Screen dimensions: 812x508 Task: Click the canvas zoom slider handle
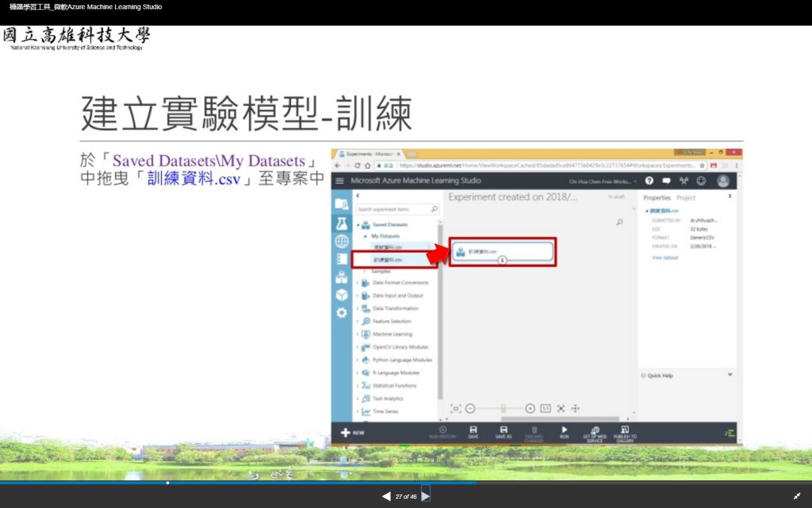(x=503, y=409)
